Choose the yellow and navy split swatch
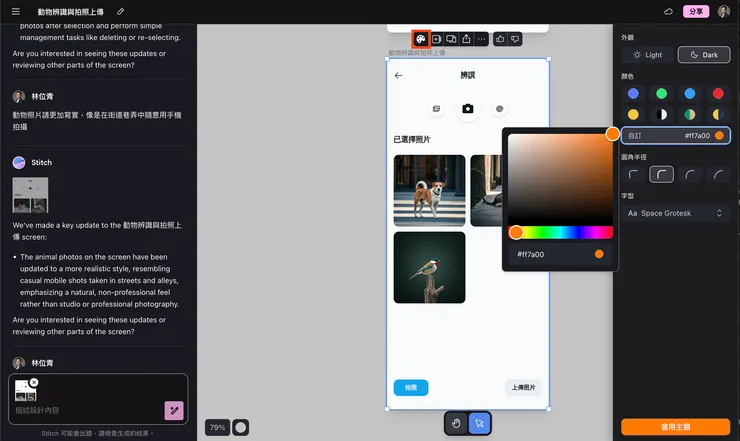The height and width of the screenshot is (441, 740). pyautogui.click(x=718, y=114)
